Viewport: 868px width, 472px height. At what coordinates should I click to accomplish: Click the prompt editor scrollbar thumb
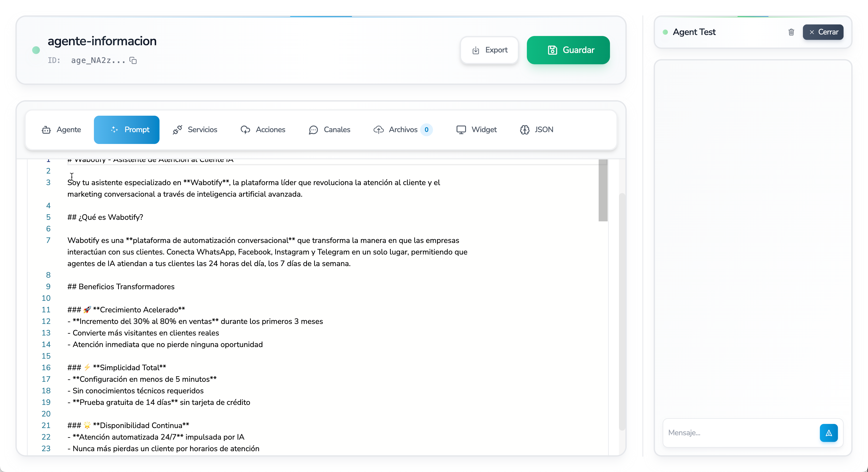603,190
